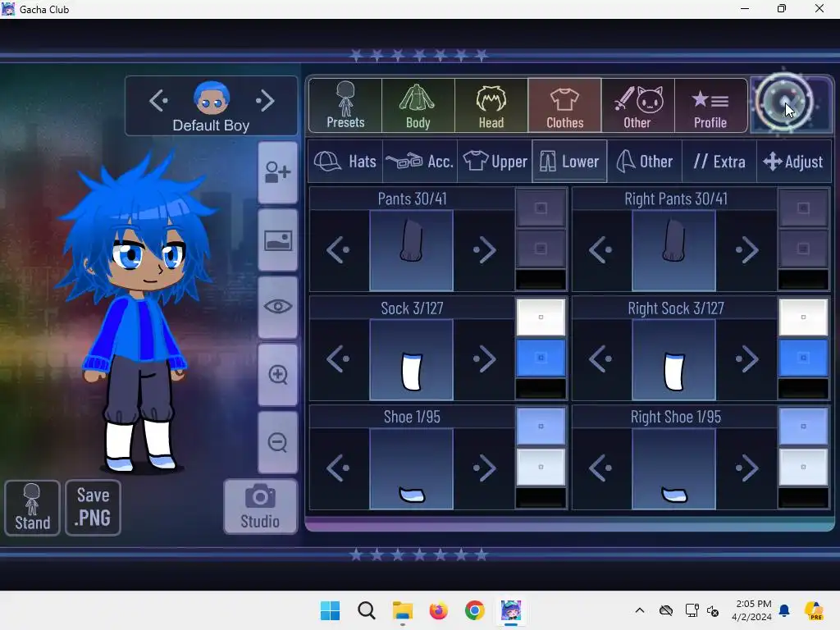Zoom out with the magnifier minus icon
Image resolution: width=840 pixels, height=630 pixels.
pos(277,442)
